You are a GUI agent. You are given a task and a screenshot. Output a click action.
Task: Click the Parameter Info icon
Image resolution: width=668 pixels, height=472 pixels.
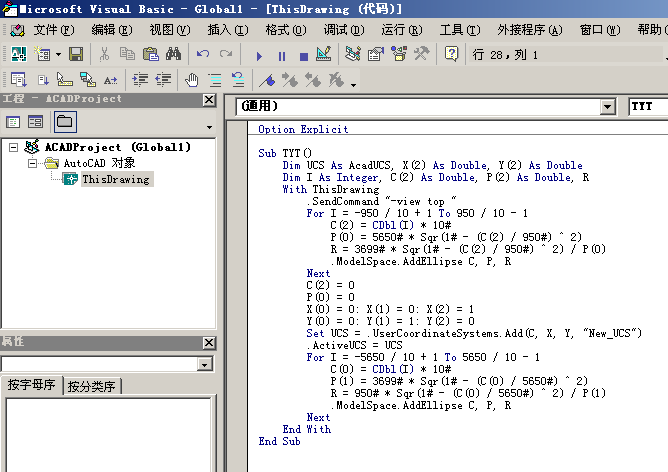[x=88, y=80]
